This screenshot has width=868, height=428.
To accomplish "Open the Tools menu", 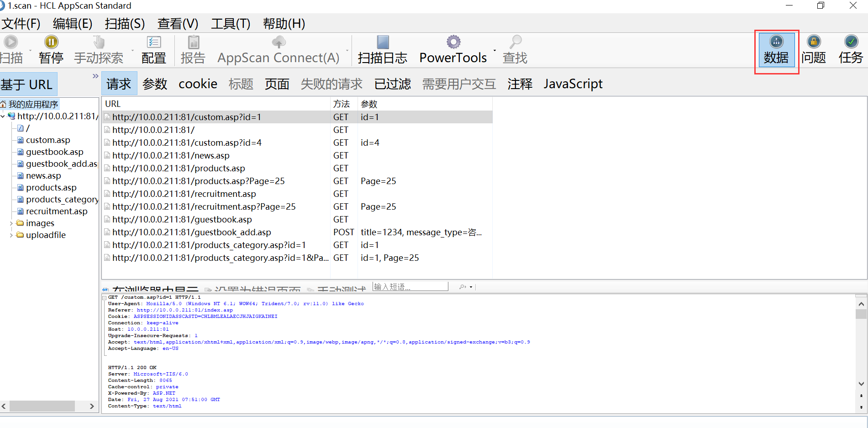I will tap(231, 23).
